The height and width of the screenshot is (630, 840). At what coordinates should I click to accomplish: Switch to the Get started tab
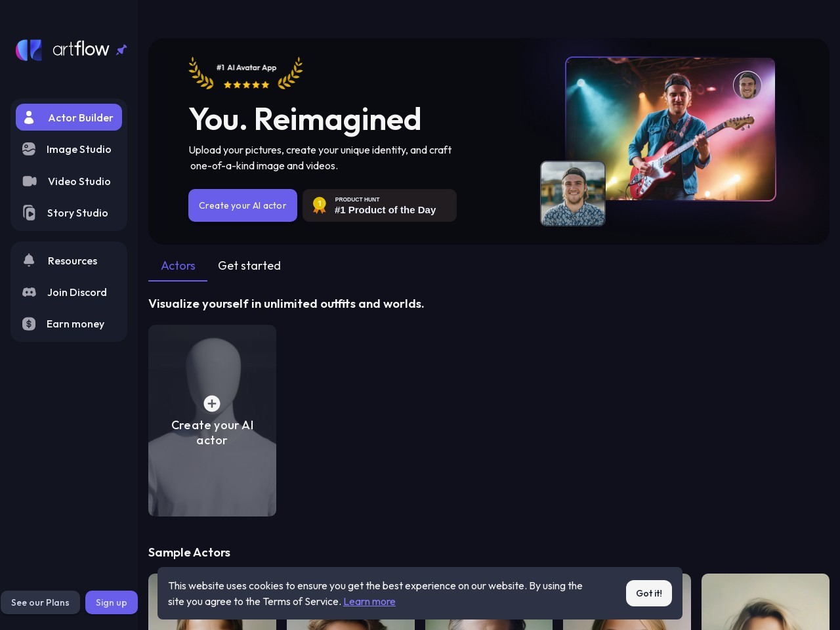coord(249,266)
